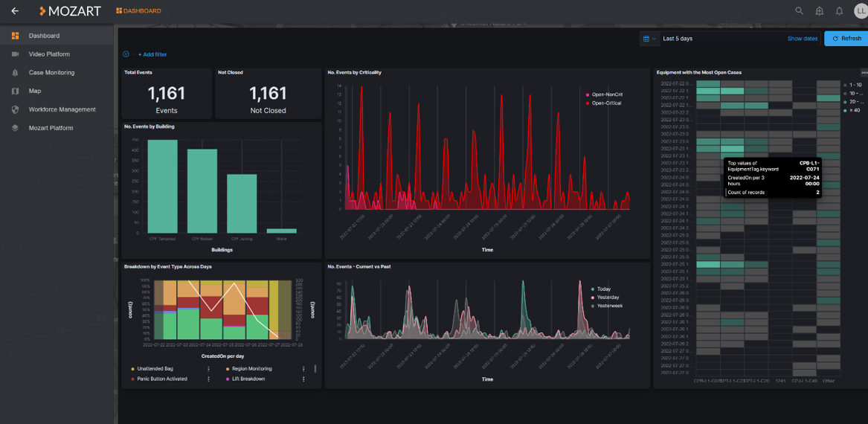868x424 pixels.
Task: Open Case Monitoring in the sidebar
Action: click(x=51, y=73)
